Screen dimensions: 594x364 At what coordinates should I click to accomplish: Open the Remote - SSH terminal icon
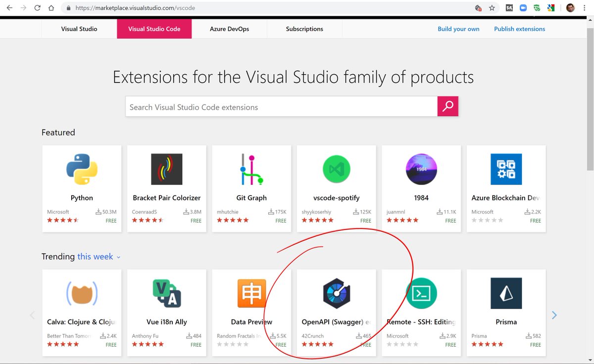[x=421, y=293]
